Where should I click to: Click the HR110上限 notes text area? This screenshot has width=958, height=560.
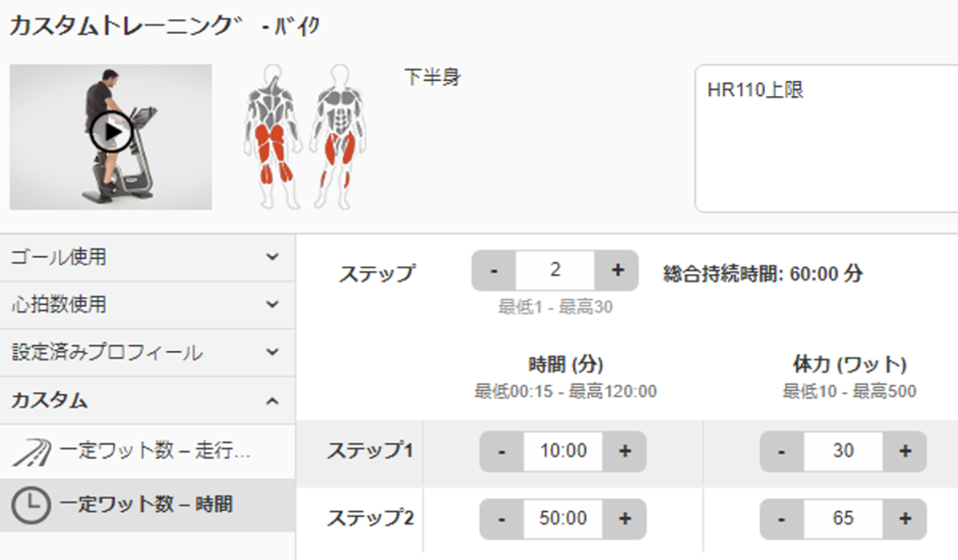(x=826, y=138)
